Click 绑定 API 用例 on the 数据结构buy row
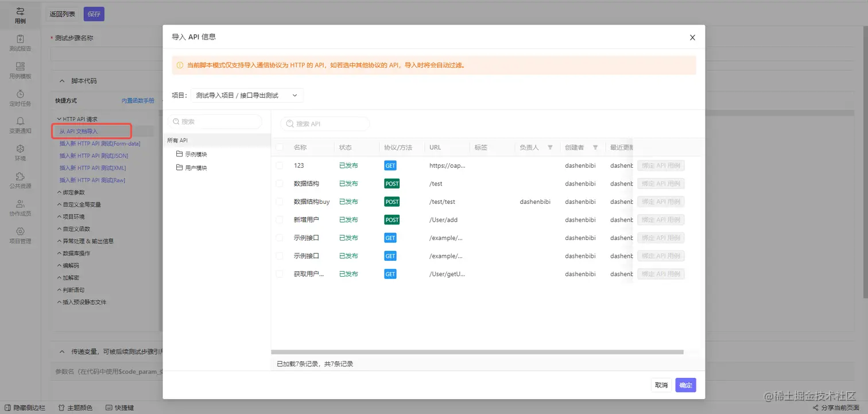 tap(661, 202)
